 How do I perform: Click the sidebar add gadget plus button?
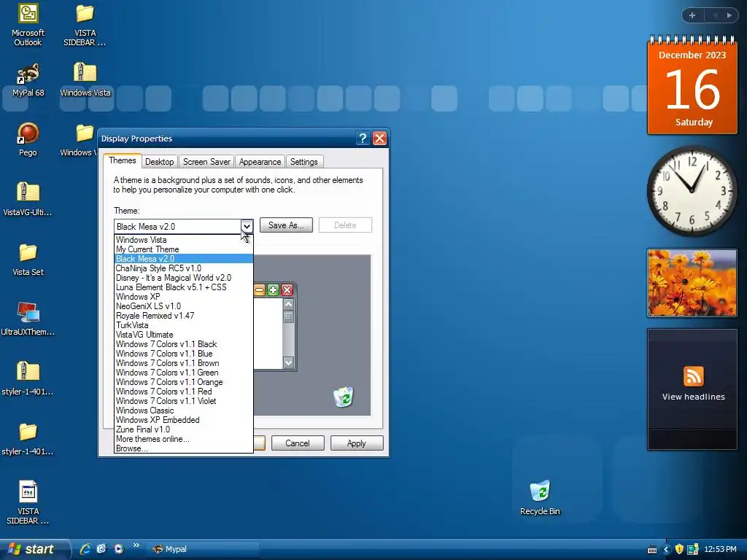(692, 15)
